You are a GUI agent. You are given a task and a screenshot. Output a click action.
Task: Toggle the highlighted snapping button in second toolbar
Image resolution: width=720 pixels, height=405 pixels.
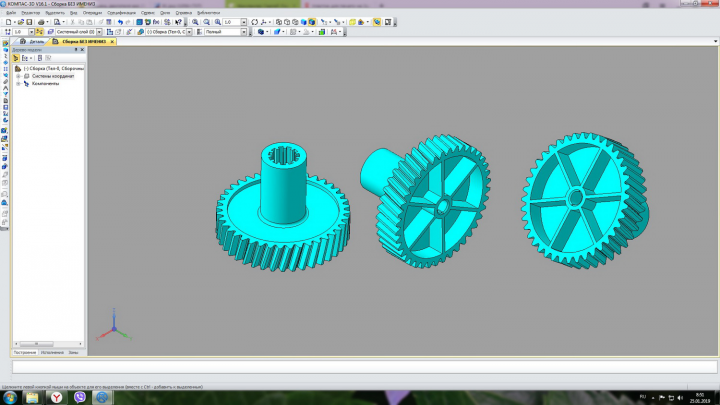39,32
